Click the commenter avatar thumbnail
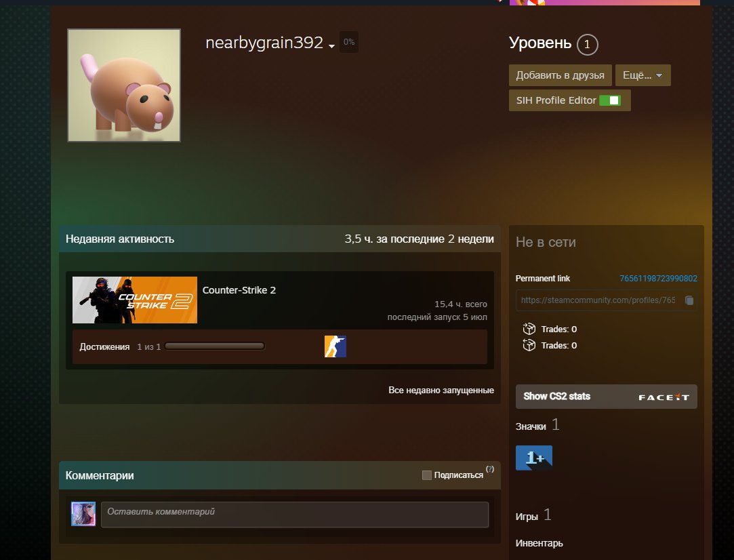The image size is (734, 560). point(83,514)
